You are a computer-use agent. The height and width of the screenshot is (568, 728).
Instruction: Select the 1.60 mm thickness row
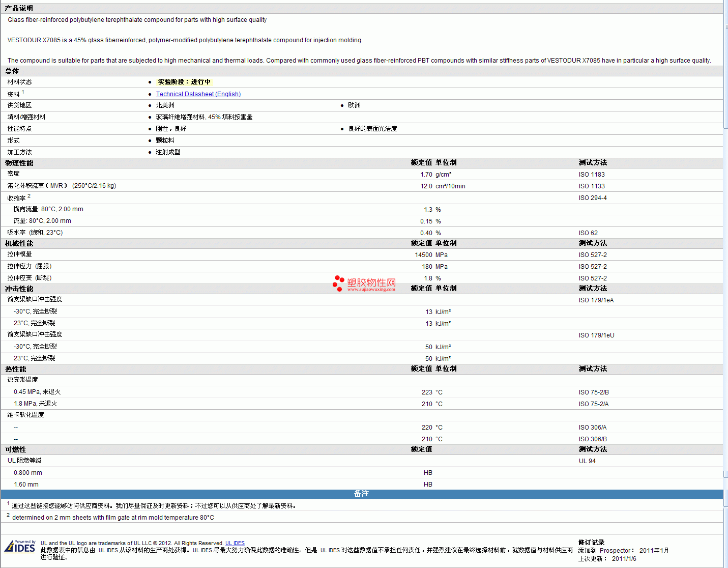[x=26, y=485]
